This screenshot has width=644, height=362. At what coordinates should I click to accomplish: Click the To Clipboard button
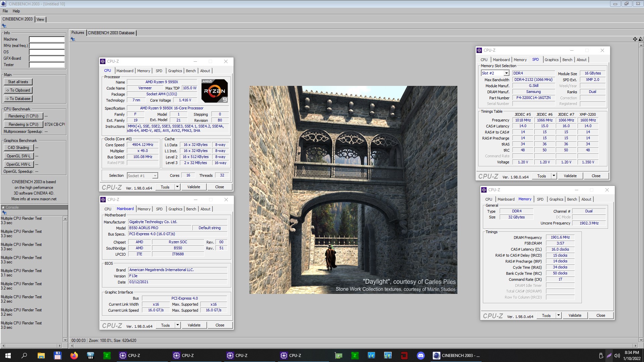click(18, 90)
